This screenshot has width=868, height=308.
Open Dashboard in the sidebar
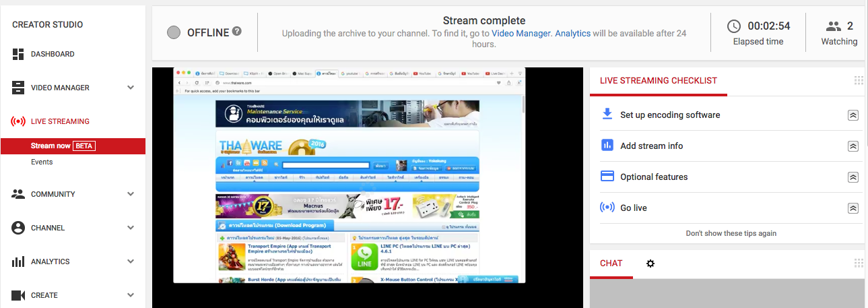click(x=53, y=54)
